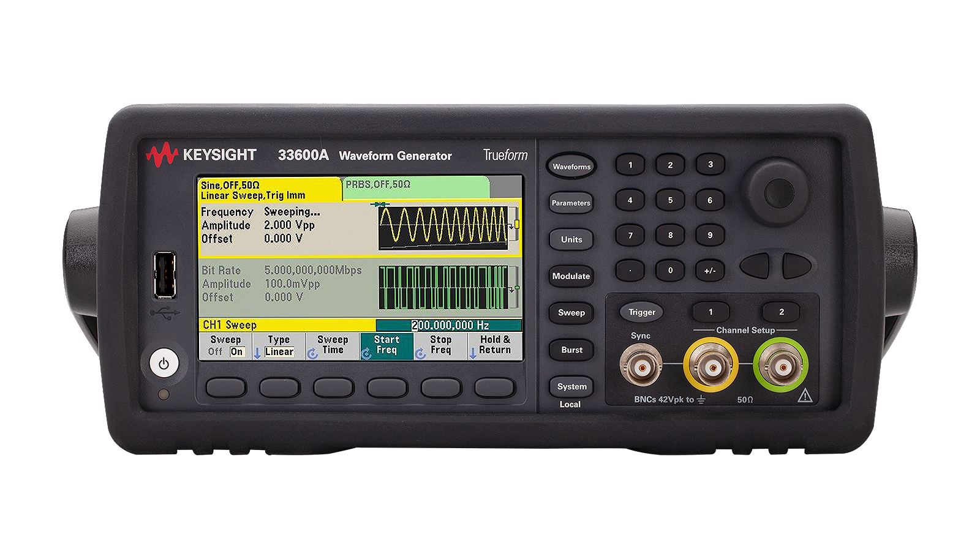This screenshot has height=551, width=980.
Task: Tap numeric keypad key 3
Action: click(710, 165)
